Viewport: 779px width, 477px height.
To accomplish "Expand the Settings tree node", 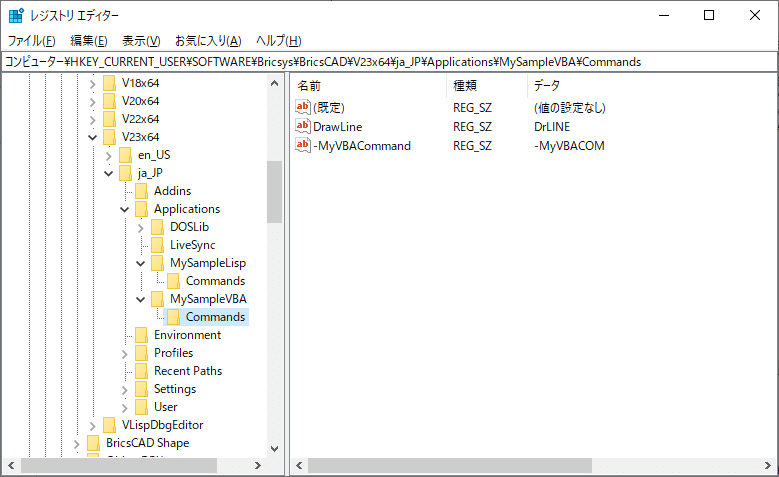I will point(124,390).
